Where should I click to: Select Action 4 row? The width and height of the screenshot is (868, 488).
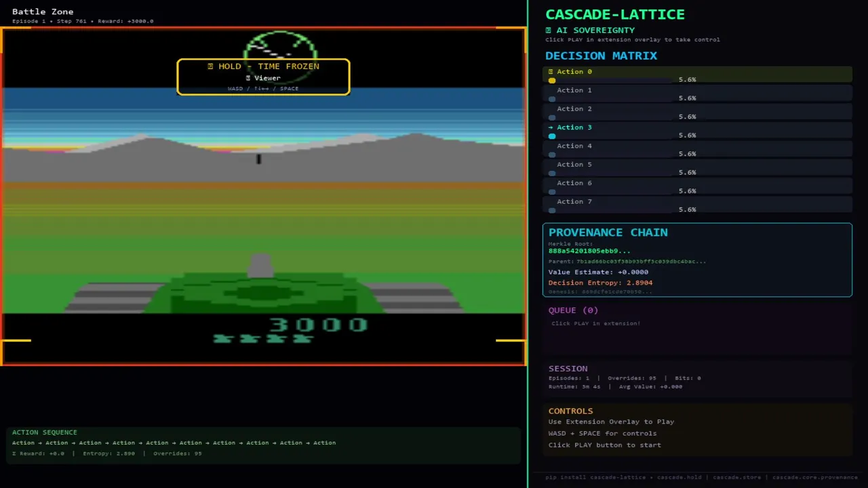click(697, 149)
